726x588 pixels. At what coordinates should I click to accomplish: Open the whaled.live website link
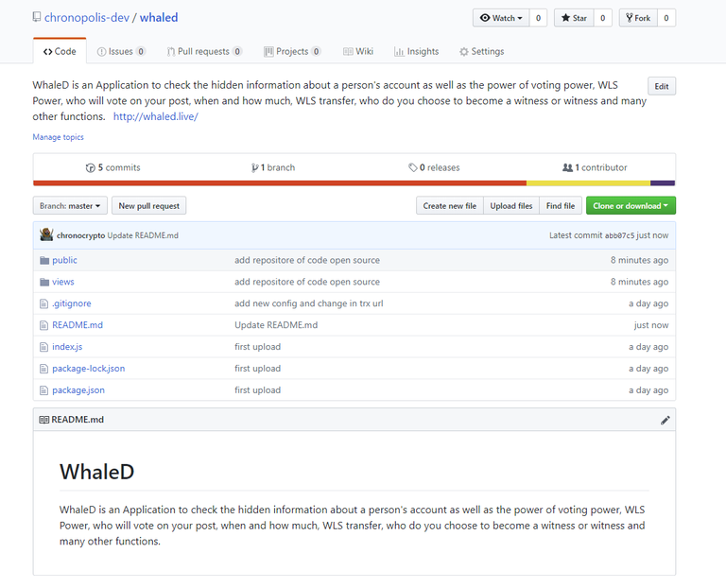156,117
